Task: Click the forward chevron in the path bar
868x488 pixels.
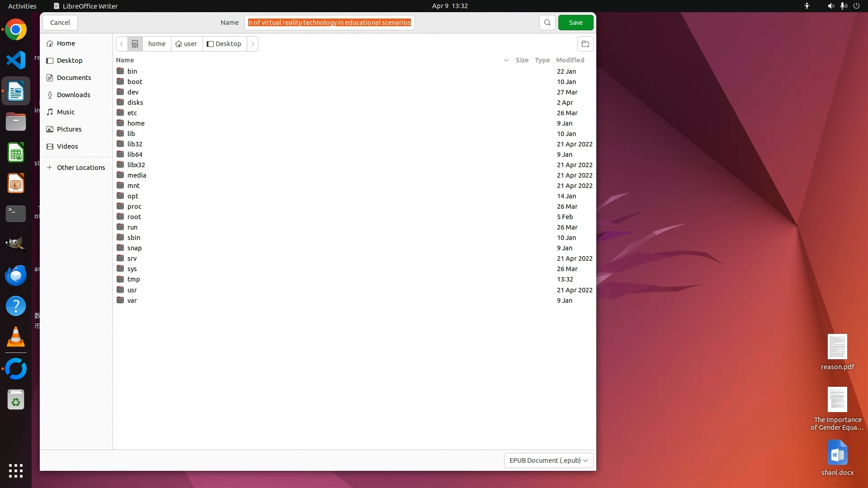Action: tap(253, 44)
